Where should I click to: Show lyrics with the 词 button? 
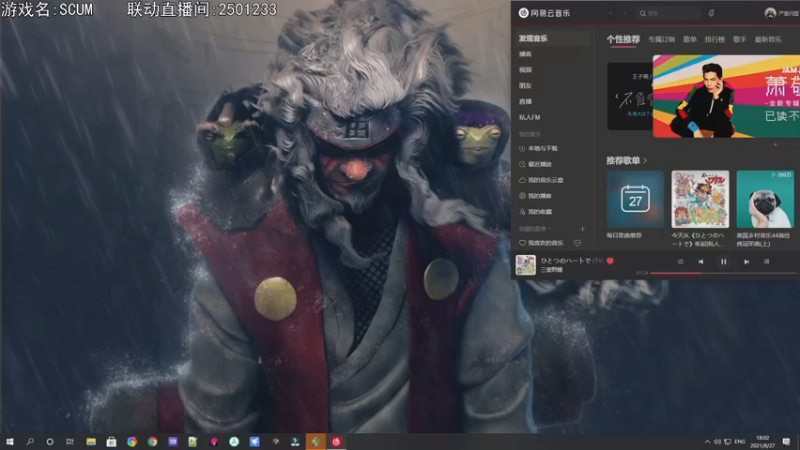766,262
